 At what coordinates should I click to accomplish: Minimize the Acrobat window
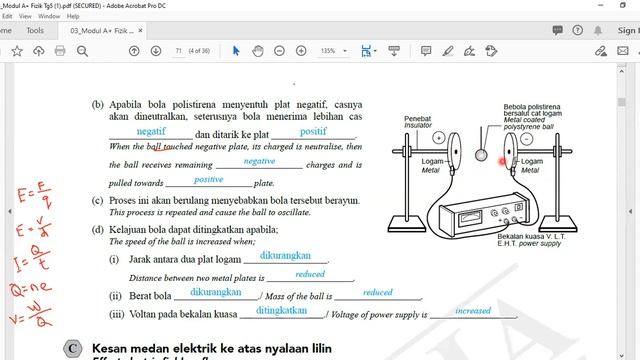pos(601,5)
